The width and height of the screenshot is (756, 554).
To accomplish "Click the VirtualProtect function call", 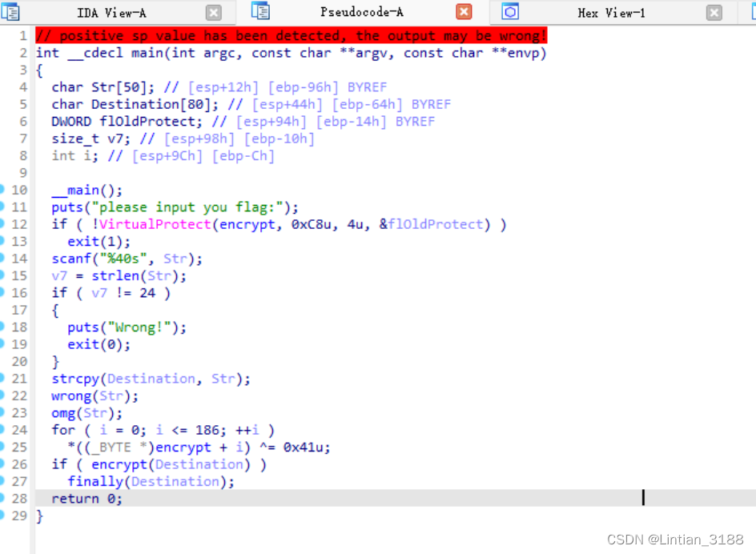I will tap(155, 224).
